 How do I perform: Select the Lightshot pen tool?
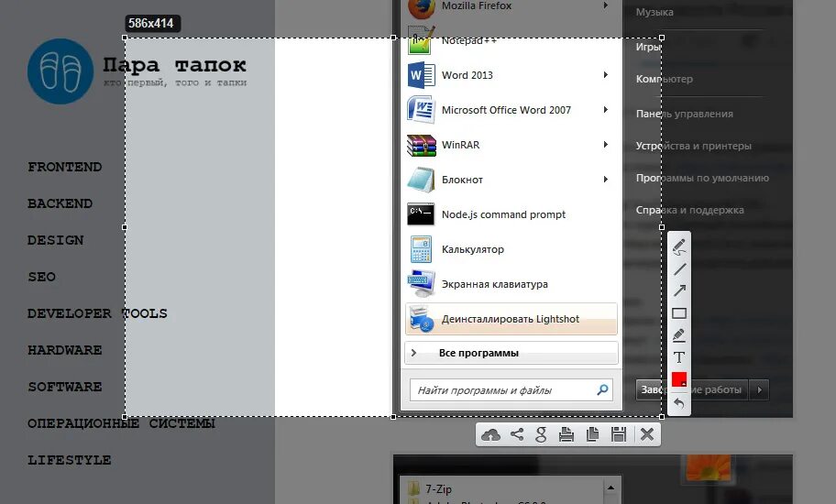click(x=678, y=247)
